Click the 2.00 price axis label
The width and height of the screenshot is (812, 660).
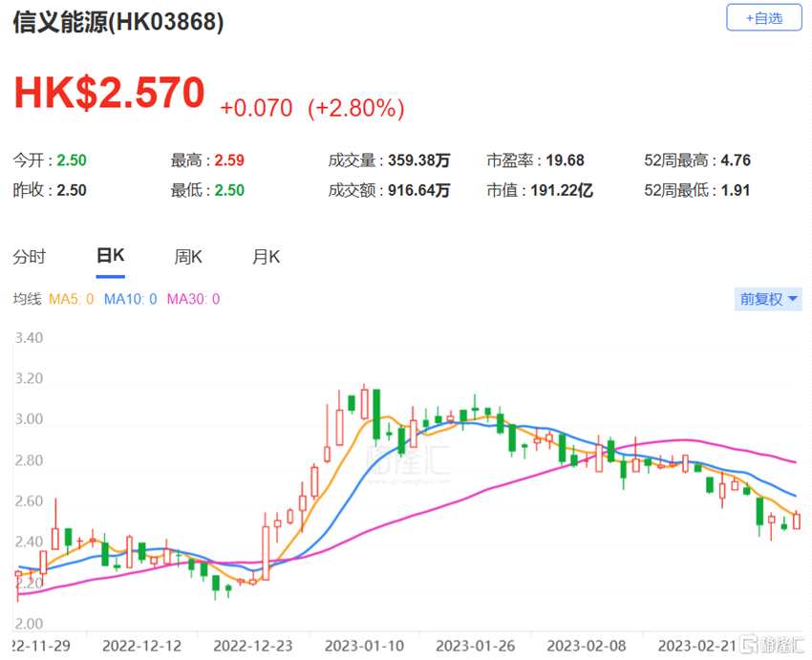29,624
